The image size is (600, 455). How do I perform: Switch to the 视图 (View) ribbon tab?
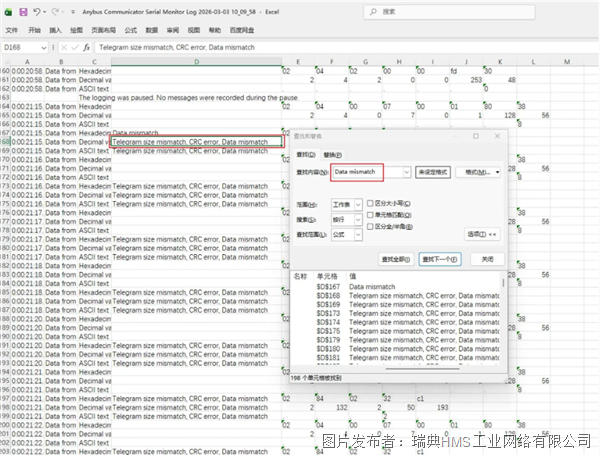coord(194,30)
